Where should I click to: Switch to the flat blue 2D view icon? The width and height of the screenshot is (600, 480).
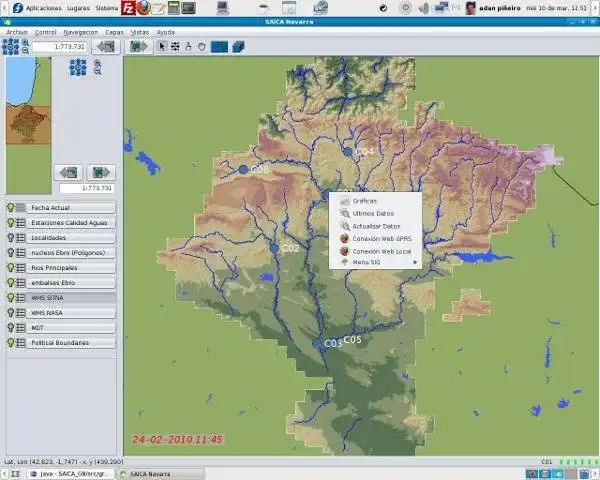(x=219, y=47)
